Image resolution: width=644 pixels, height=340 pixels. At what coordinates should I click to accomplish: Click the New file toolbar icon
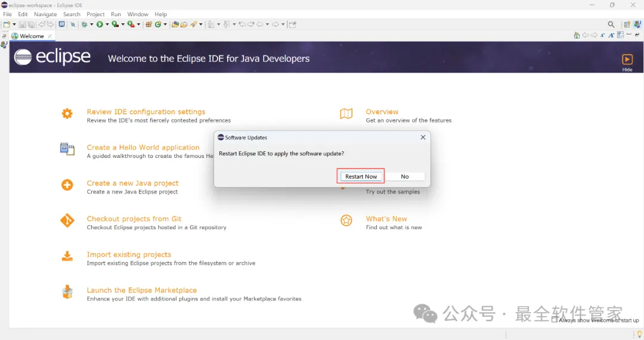7,24
